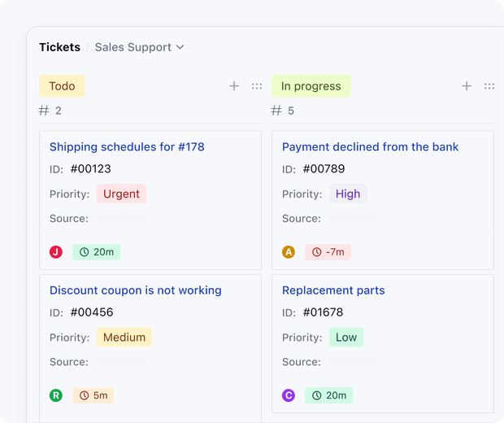The height and width of the screenshot is (423, 504).
Task: Click the In progress column label
Action: click(x=311, y=86)
